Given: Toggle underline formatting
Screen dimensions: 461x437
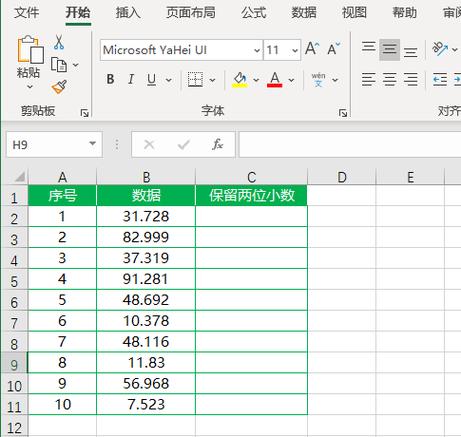Looking at the screenshot, I should (151, 80).
